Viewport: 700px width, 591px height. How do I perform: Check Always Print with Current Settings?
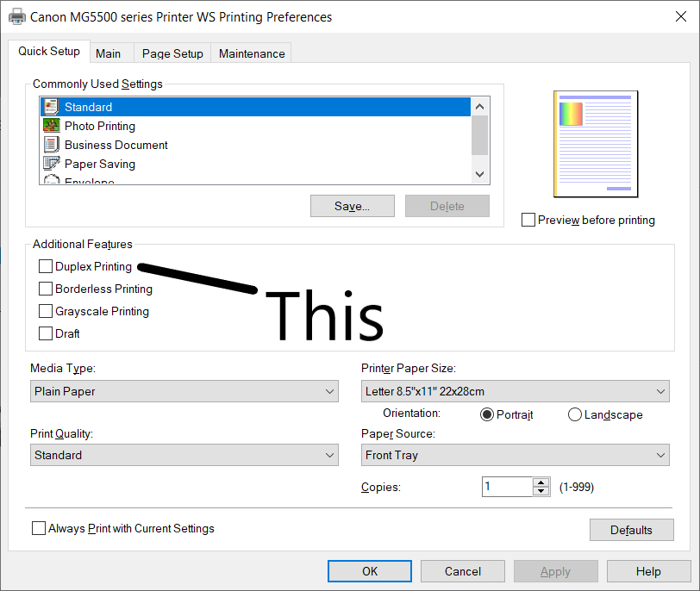click(x=39, y=528)
